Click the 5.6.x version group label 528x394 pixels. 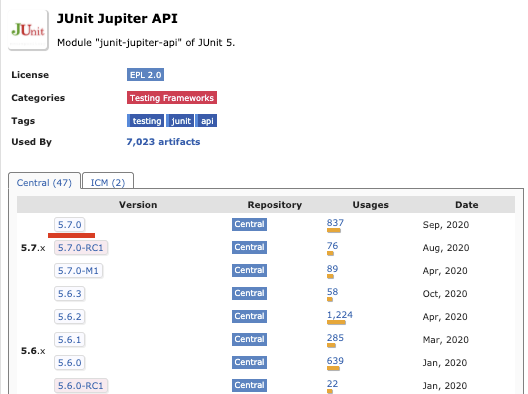[33, 351]
